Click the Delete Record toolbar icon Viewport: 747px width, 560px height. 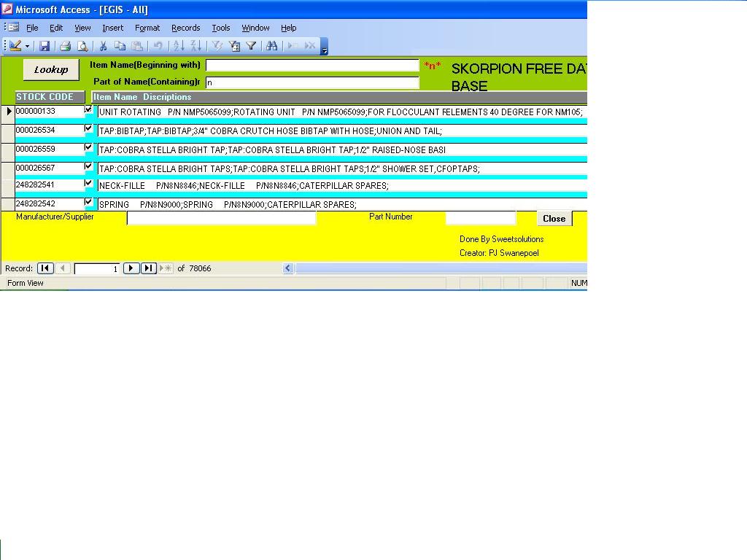309,46
